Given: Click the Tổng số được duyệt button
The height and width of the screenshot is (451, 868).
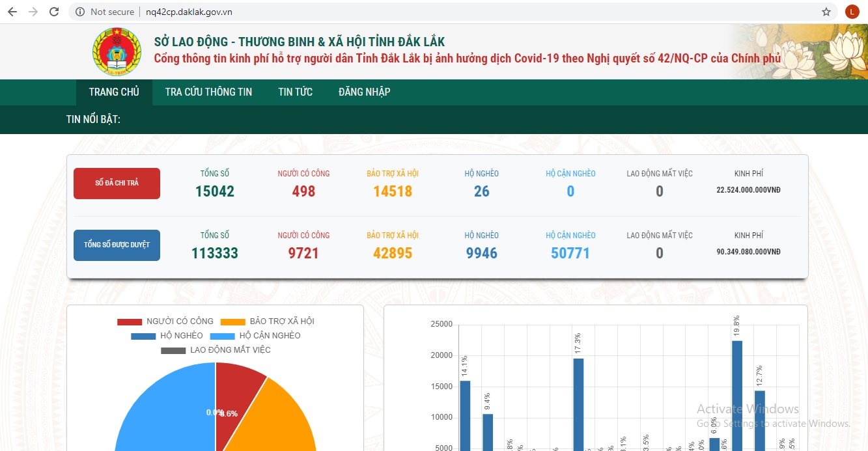Looking at the screenshot, I should click(117, 245).
